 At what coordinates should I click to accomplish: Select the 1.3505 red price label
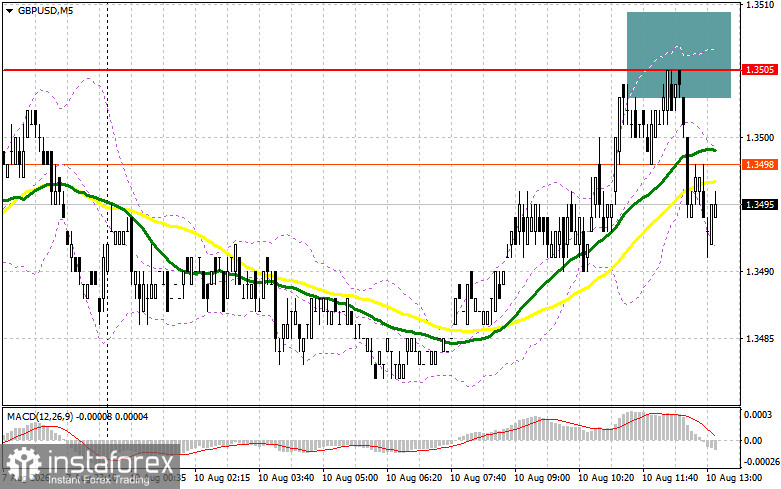[760, 70]
